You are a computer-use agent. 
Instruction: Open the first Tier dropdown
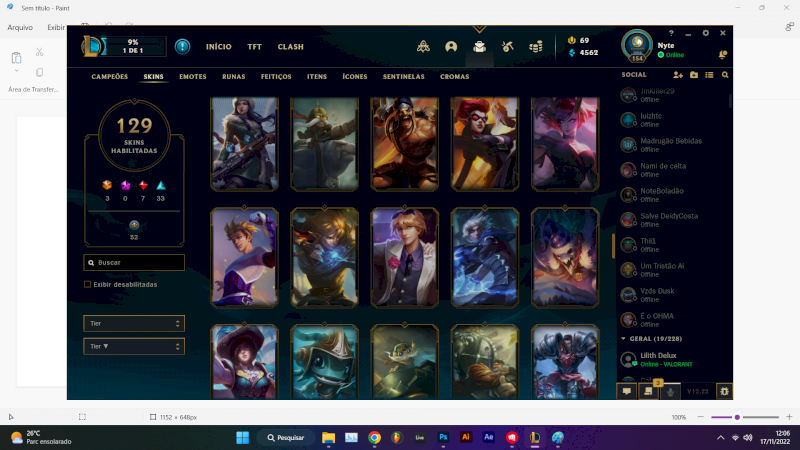tap(134, 323)
